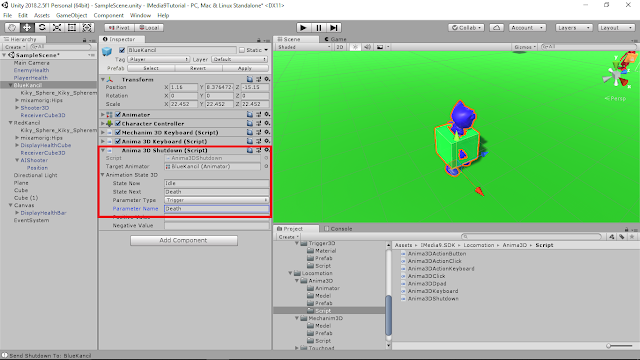Open the GameObject menu
This screenshot has width=640, height=360.
(71, 15)
